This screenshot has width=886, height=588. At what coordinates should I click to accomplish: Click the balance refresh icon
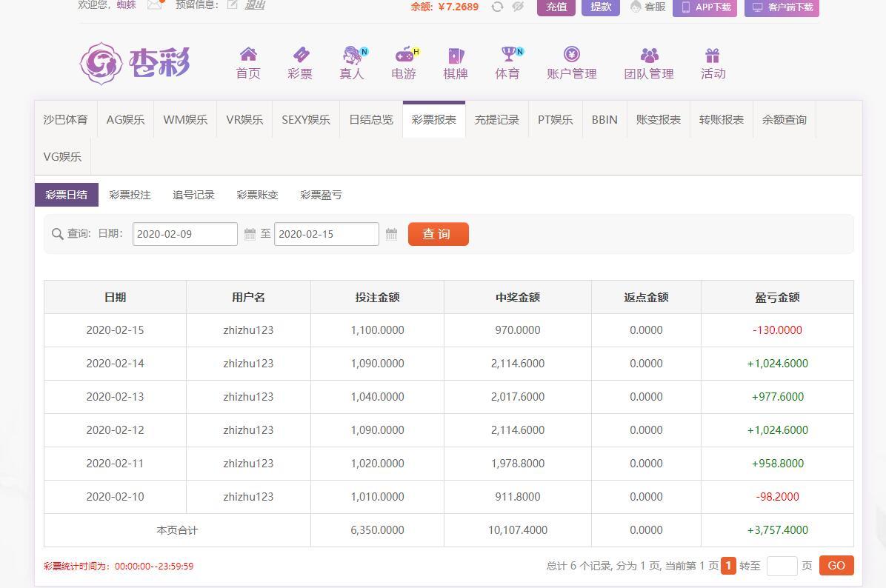click(x=497, y=7)
